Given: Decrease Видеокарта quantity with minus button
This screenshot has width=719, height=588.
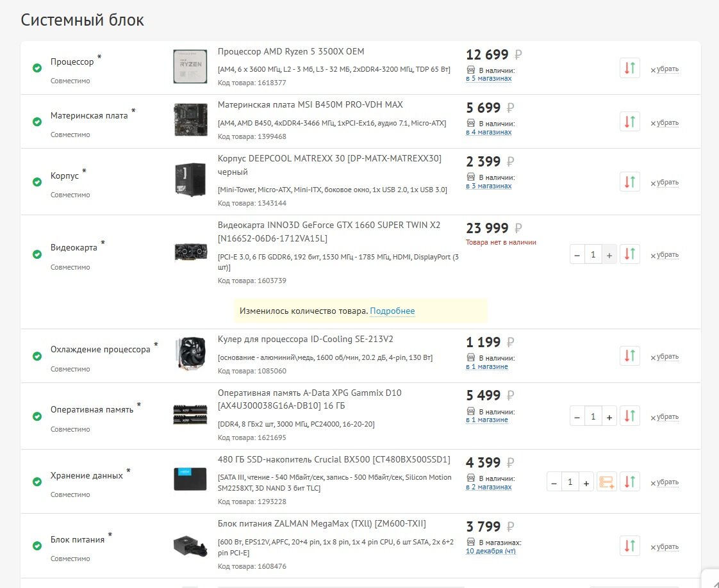Looking at the screenshot, I should pos(577,254).
